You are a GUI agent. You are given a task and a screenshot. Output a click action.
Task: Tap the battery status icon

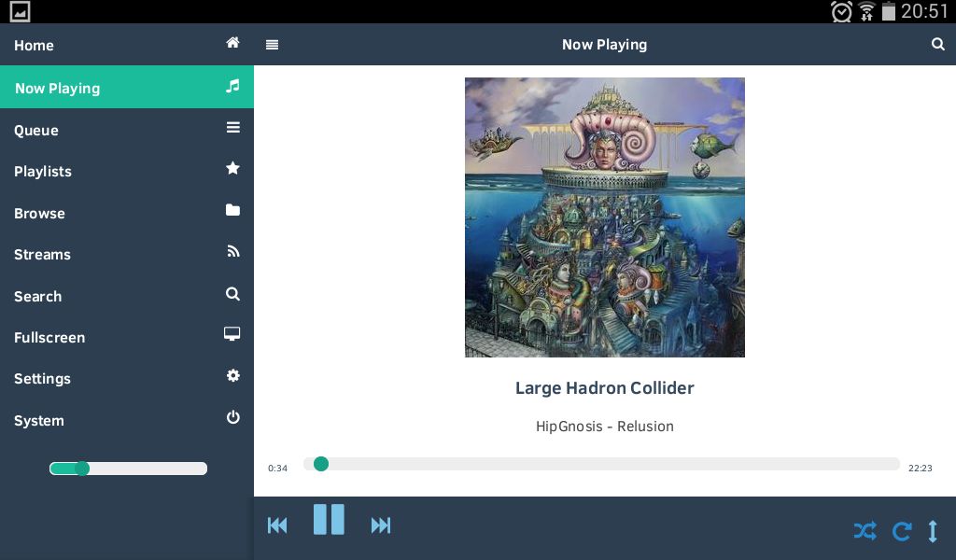(x=889, y=11)
